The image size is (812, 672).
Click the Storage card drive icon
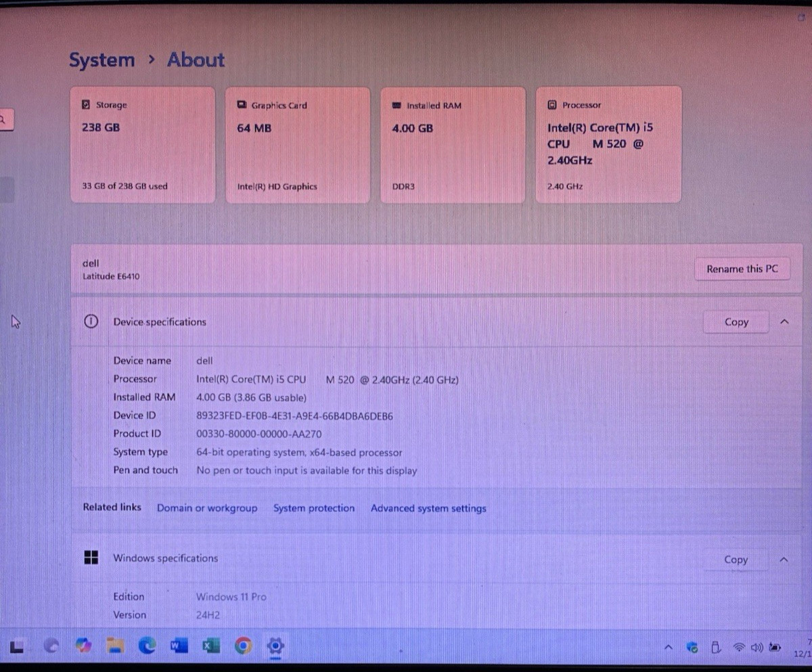pyautogui.click(x=86, y=105)
